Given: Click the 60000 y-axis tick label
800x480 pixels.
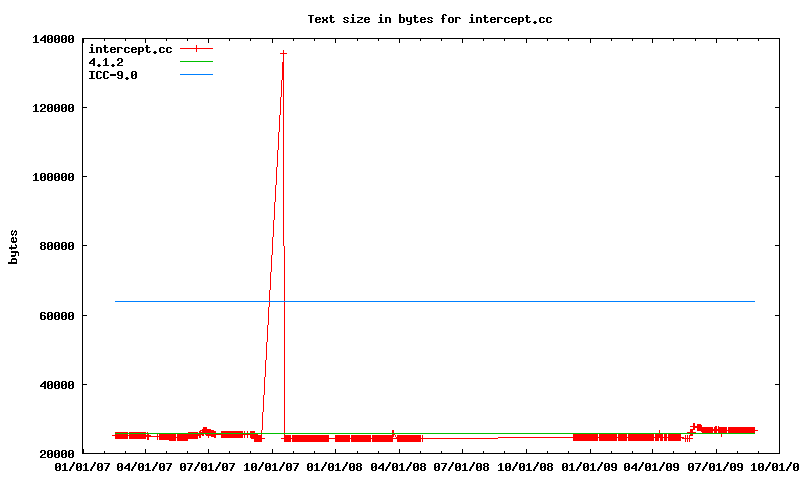Looking at the screenshot, I should pos(58,315).
